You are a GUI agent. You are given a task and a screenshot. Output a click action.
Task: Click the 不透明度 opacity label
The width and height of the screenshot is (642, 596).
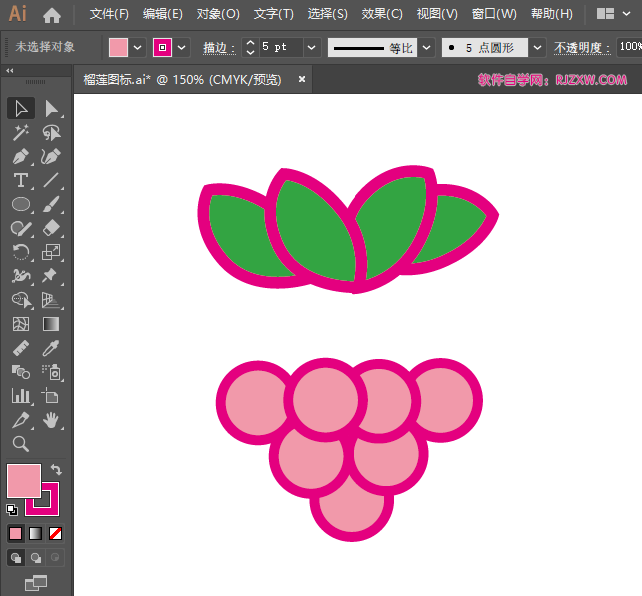580,47
